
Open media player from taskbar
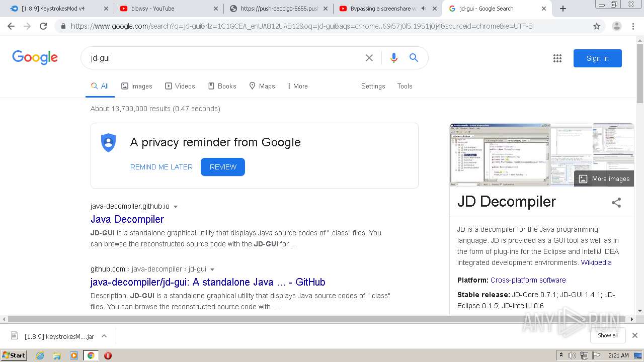(74, 355)
